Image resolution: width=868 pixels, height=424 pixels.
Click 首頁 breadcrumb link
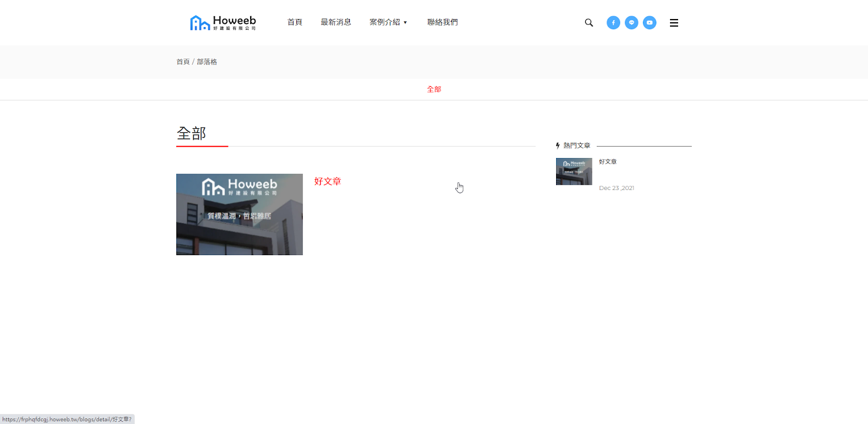click(x=183, y=62)
